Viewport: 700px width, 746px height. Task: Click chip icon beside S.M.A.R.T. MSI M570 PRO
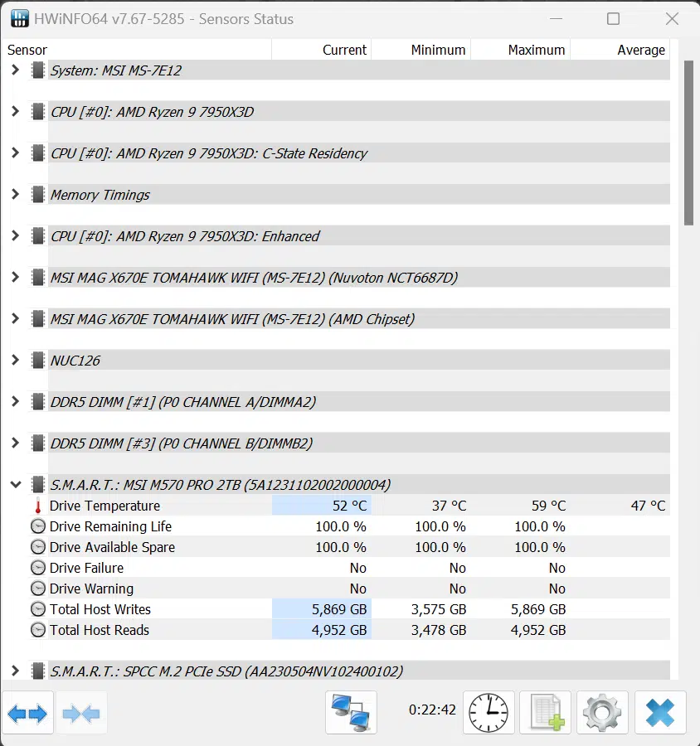point(38,485)
